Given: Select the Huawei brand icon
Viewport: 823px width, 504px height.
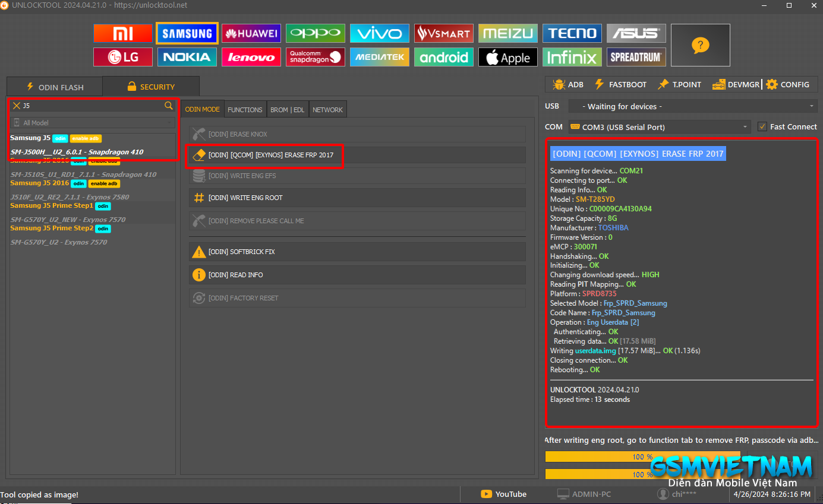Looking at the screenshot, I should click(x=251, y=33).
